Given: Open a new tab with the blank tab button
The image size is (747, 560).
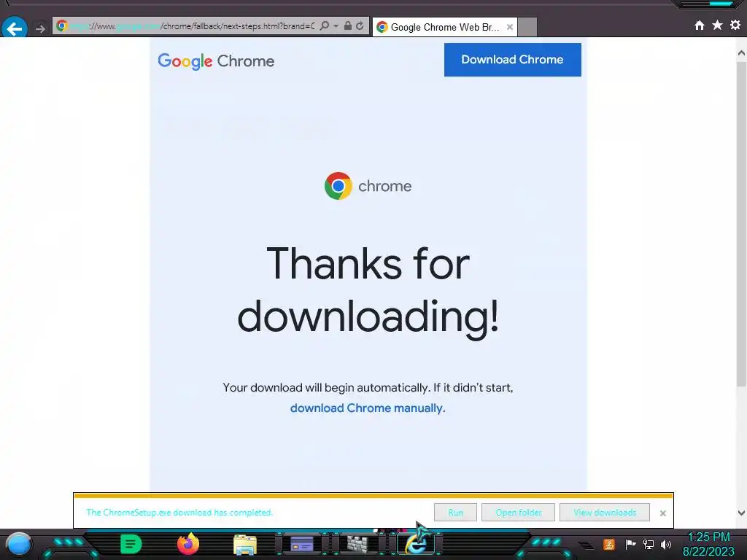Looking at the screenshot, I should [527, 27].
